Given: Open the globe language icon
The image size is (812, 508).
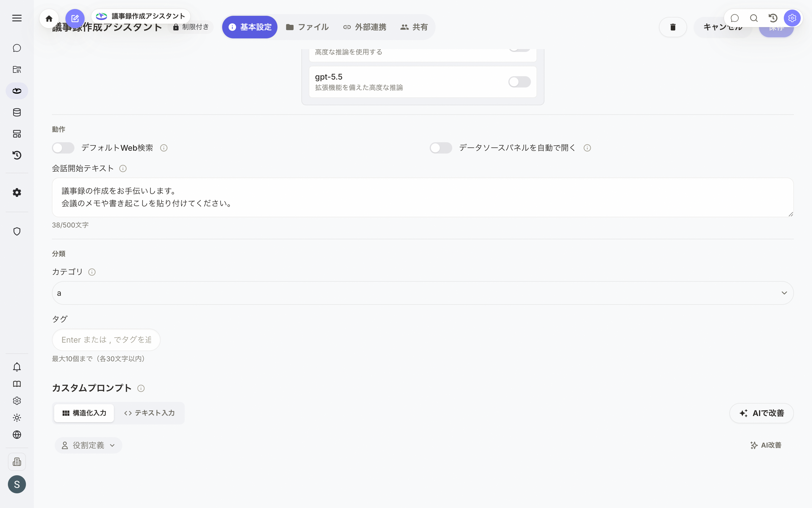Looking at the screenshot, I should [x=17, y=435].
